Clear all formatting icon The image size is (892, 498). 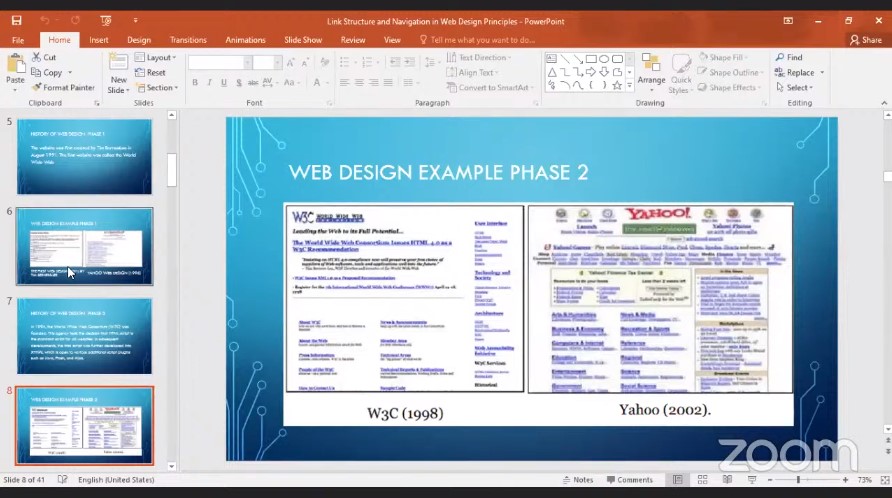pos(325,62)
